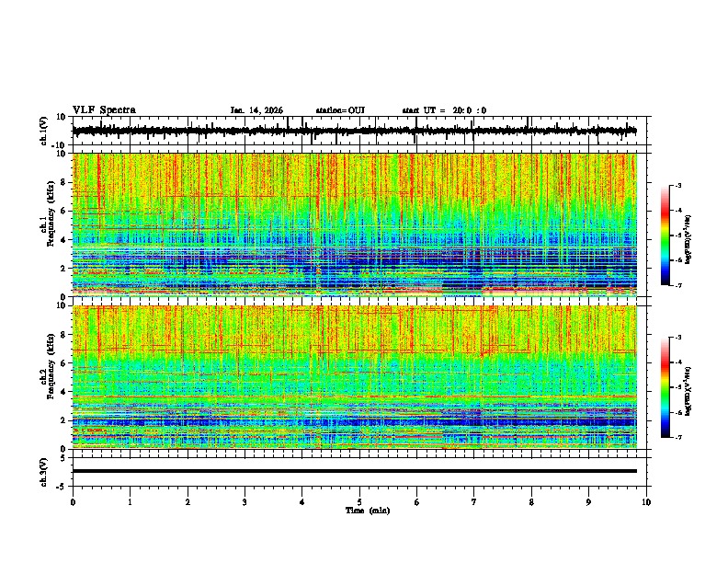Click time axis tick label '1'
This screenshot has height=563, width=728.
click(x=131, y=502)
